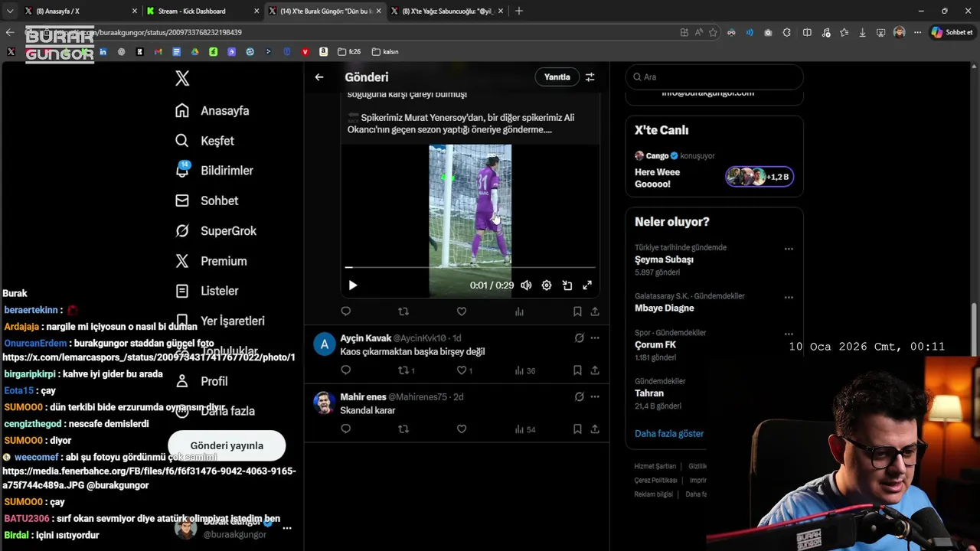Screen dimensions: 980x551
Task: Like Ayçin Kavak's reply
Action: (462, 370)
